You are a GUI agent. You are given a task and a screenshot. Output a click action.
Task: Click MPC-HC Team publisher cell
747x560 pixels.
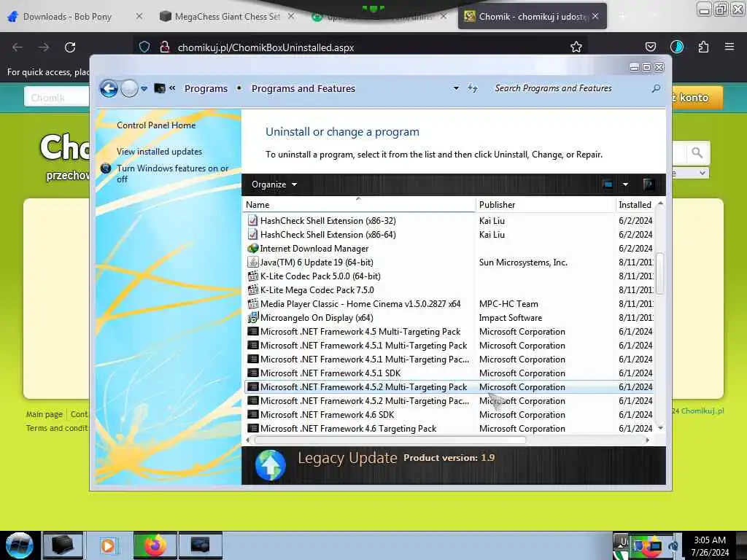508,303
